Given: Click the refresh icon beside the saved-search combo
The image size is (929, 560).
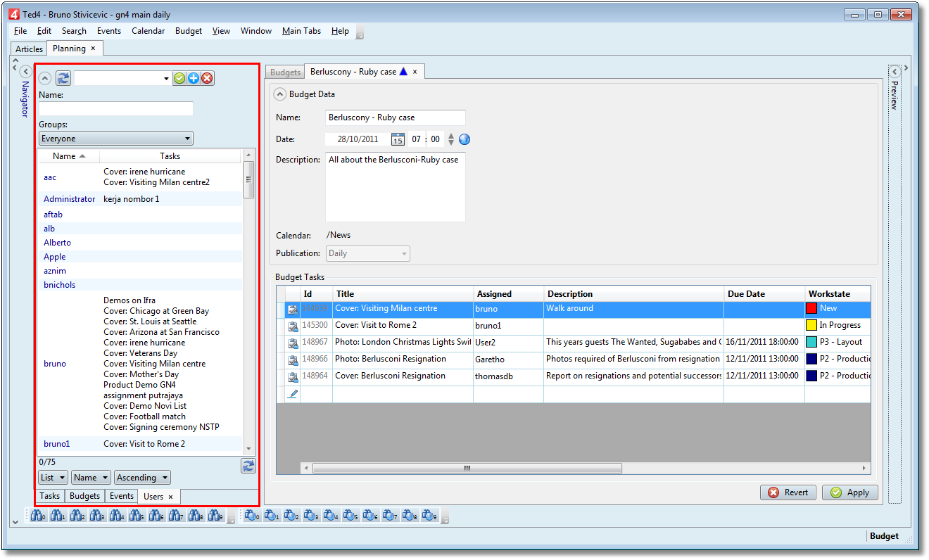Looking at the screenshot, I should pos(63,78).
